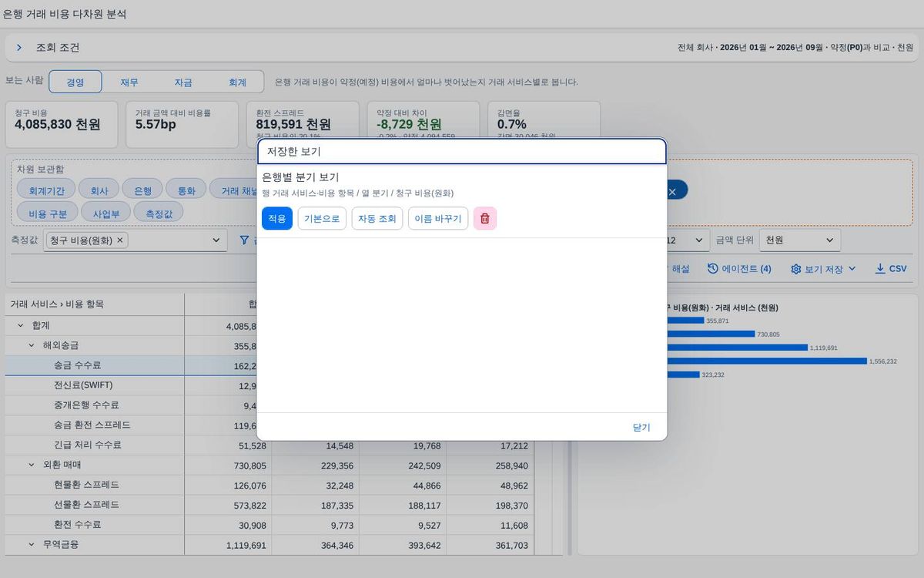Collapse the 해외송금 group
The height and width of the screenshot is (578, 924).
(32, 345)
